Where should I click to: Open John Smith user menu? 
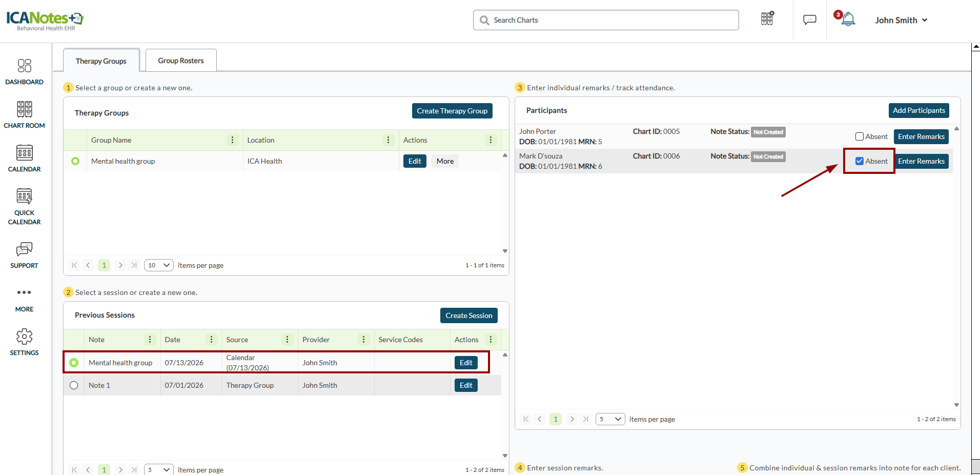click(x=901, y=20)
